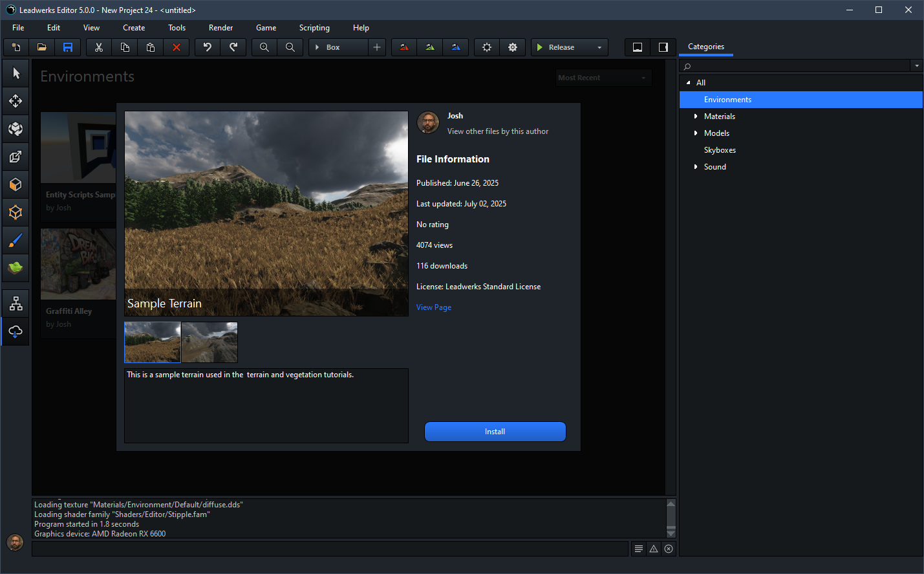Select the terrain tool in left sidebar
Image resolution: width=924 pixels, height=574 pixels.
[16, 267]
